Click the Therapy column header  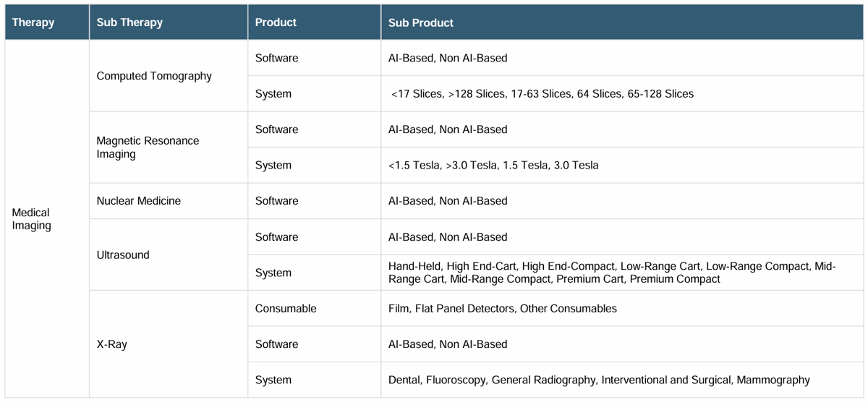point(47,22)
